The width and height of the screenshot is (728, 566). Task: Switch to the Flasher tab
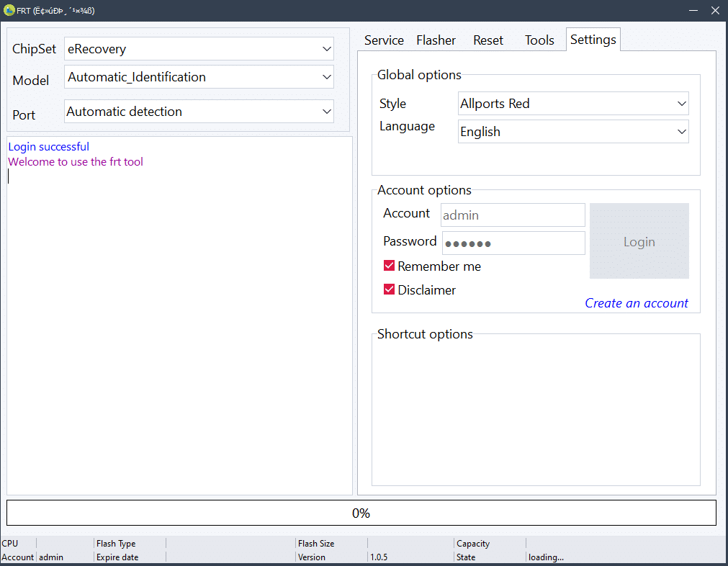436,40
